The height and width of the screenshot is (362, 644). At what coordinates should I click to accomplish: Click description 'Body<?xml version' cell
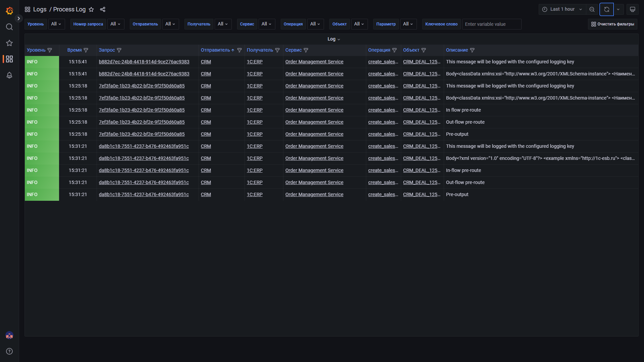[x=540, y=159]
